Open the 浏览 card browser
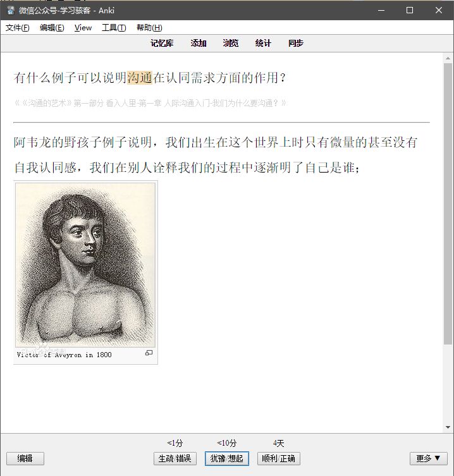 point(231,43)
